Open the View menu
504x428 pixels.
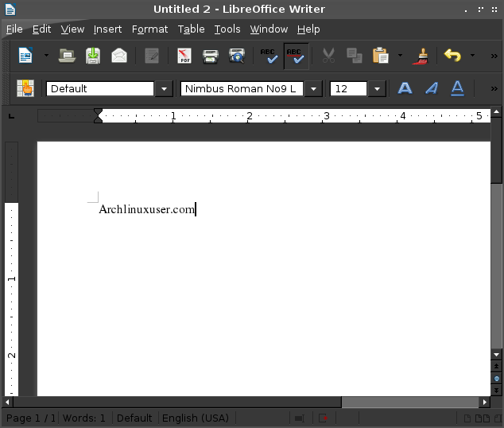click(72, 29)
